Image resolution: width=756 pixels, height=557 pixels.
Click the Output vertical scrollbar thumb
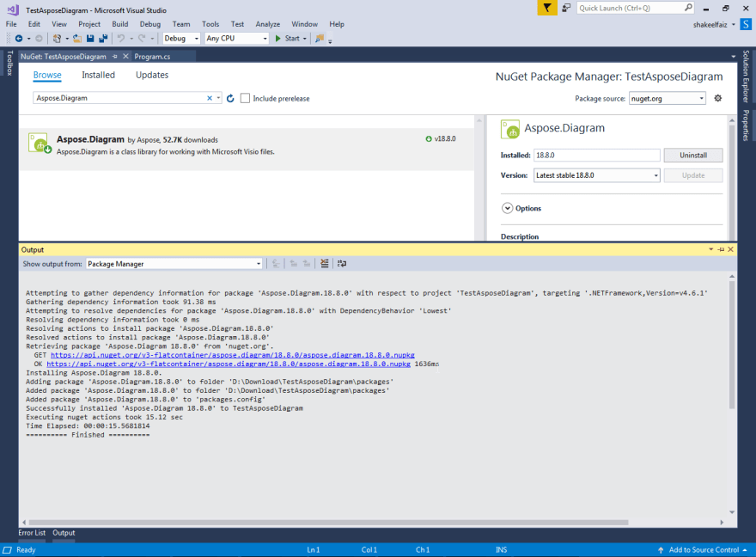pyautogui.click(x=732, y=345)
